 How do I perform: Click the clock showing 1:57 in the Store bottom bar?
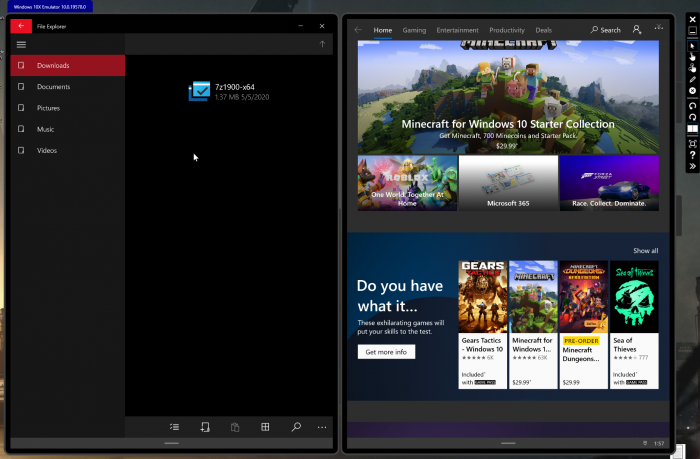[x=659, y=443]
